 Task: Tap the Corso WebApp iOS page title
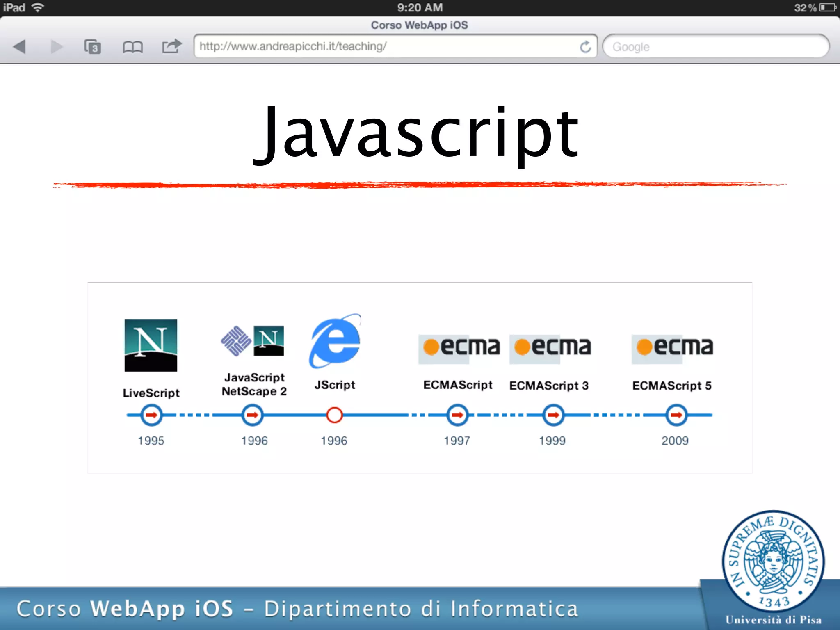click(419, 25)
